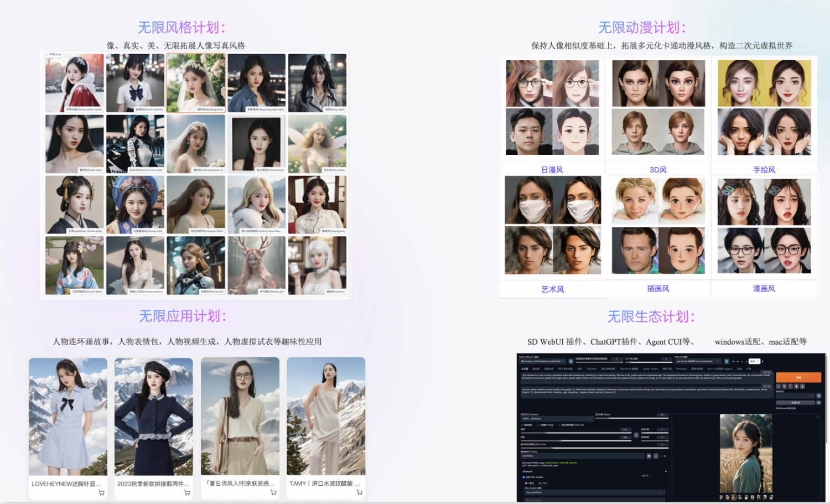Click the 3D风 style label
This screenshot has height=504, width=830.
(x=658, y=170)
